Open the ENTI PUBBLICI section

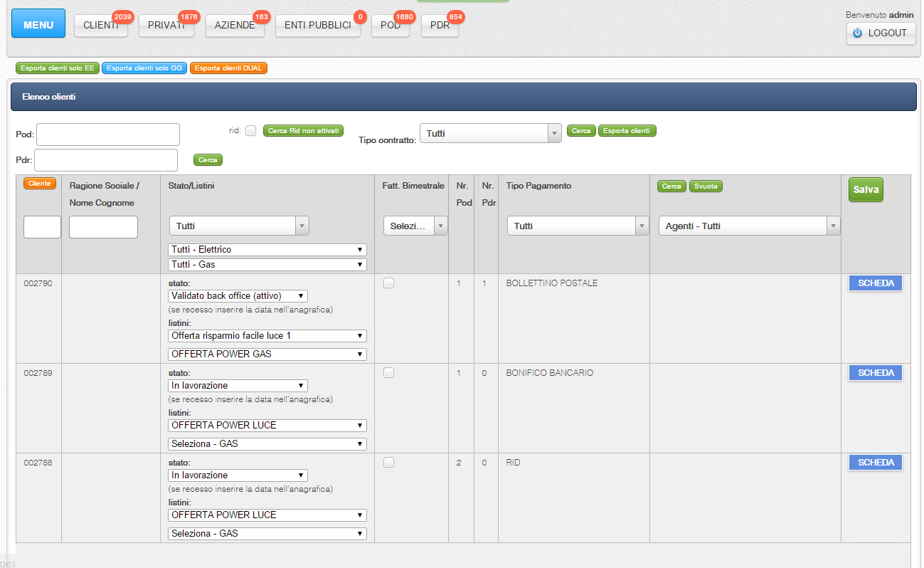[318, 26]
